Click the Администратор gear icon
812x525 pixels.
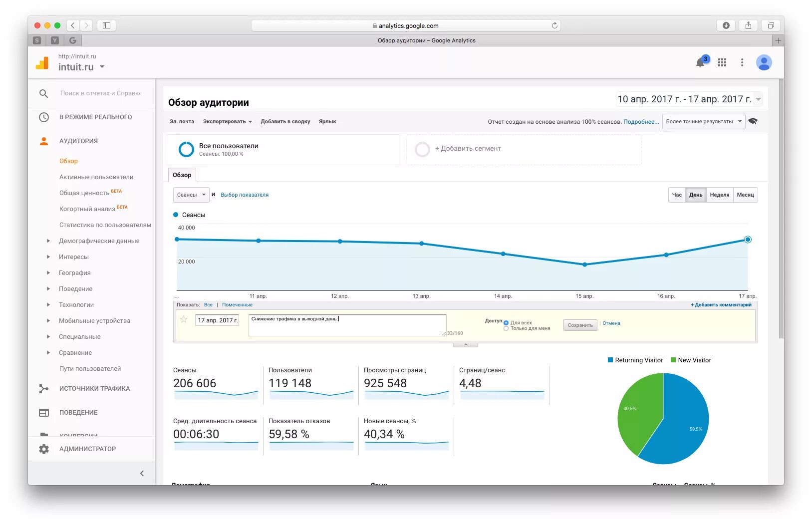pos(44,449)
